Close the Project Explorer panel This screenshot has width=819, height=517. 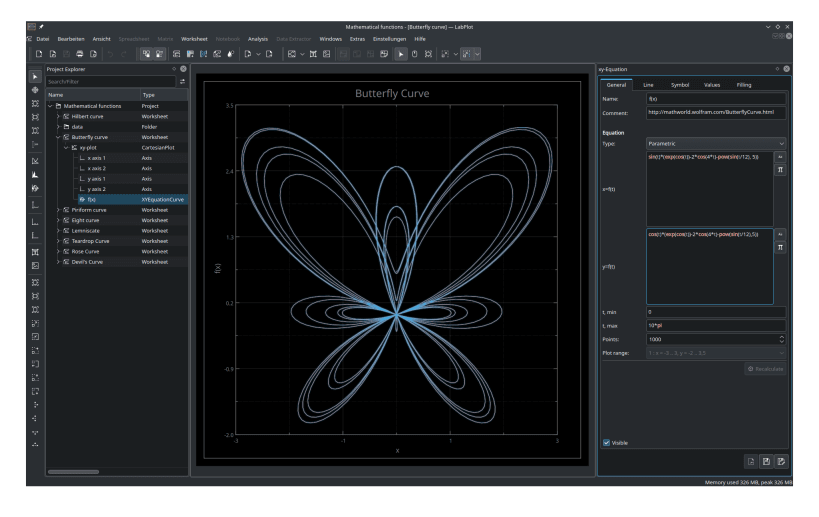(x=184, y=69)
